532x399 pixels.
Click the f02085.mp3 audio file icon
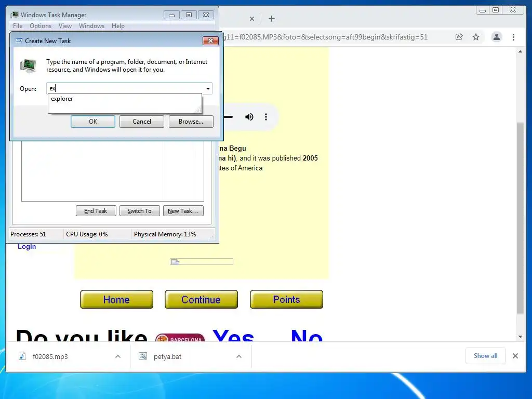tap(22, 356)
